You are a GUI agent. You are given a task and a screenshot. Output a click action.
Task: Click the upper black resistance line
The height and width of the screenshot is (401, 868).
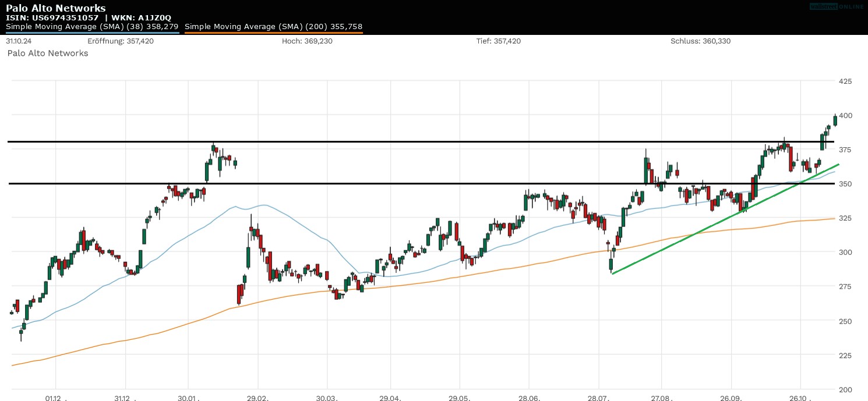pyautogui.click(x=408, y=141)
